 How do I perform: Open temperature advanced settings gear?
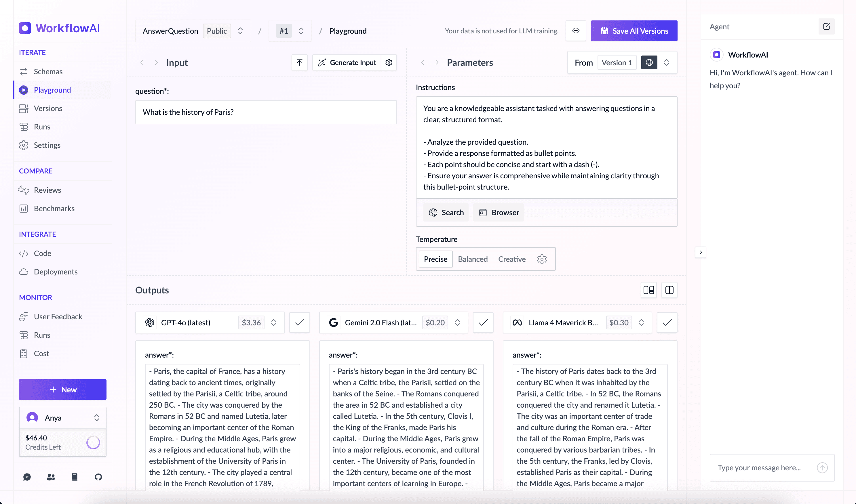542,259
